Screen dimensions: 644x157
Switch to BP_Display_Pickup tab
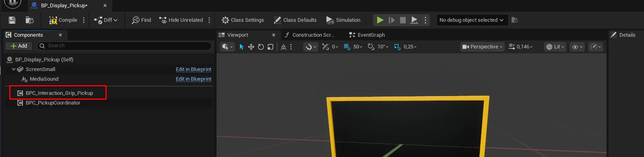tap(64, 6)
